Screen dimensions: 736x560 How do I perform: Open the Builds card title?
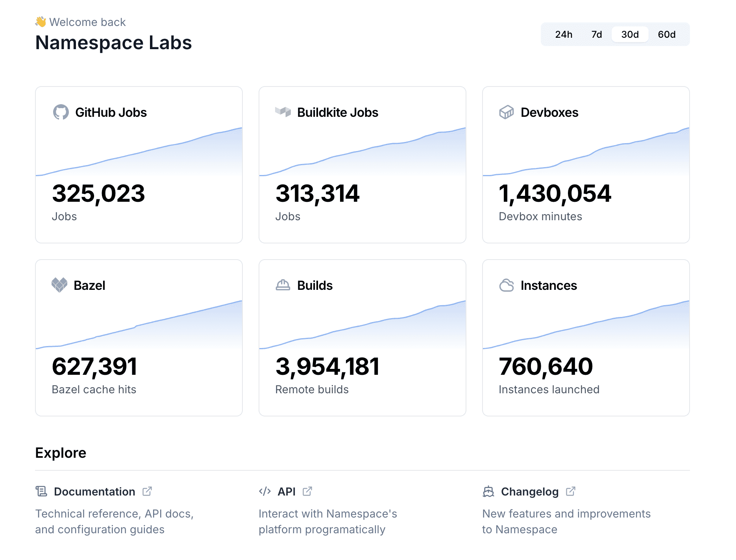click(x=315, y=286)
